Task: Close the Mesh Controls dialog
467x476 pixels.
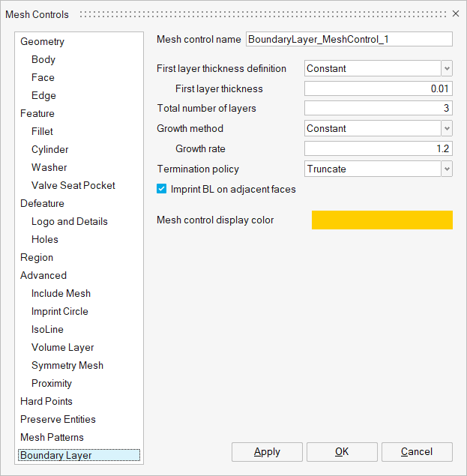Action: click(x=455, y=14)
